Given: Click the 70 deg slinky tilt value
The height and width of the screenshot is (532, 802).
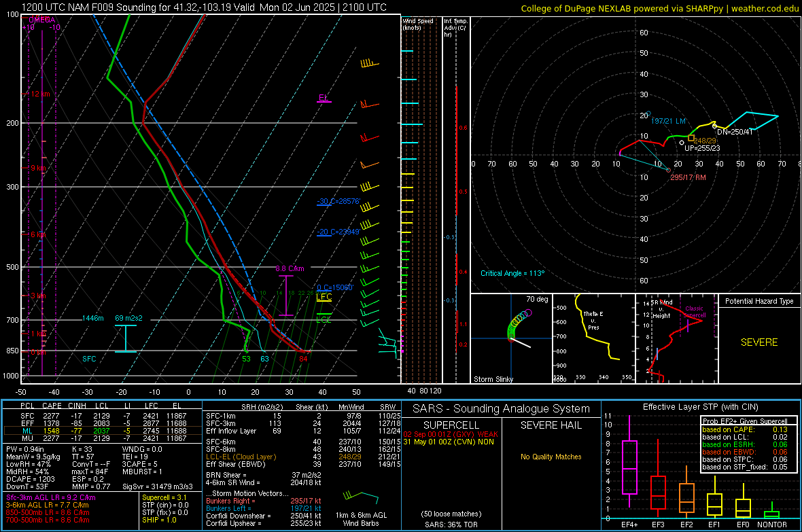Looking at the screenshot, I should click(537, 299).
